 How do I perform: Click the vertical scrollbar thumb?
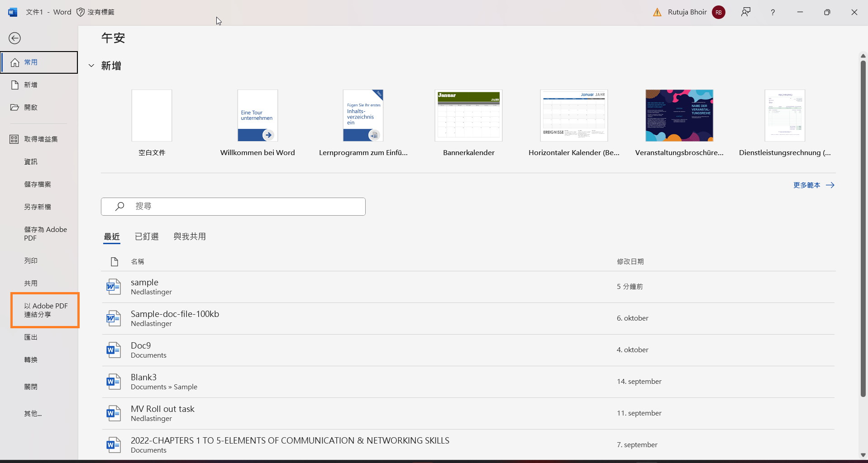(x=863, y=228)
